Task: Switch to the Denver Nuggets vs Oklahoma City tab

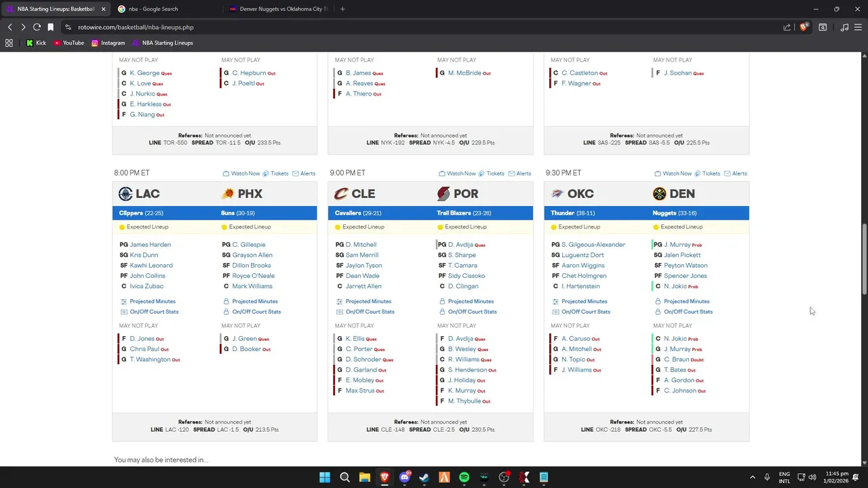Action: point(278,9)
